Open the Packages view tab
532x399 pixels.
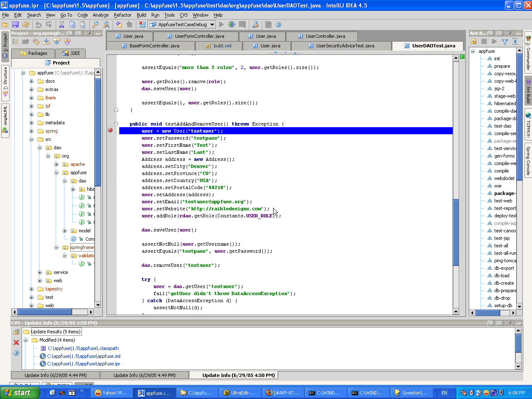tap(34, 53)
